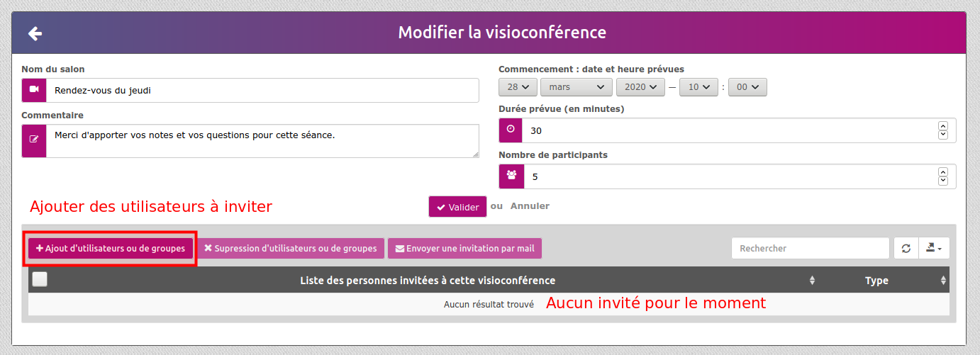Image resolution: width=980 pixels, height=355 pixels.
Task: Open the day dropdown showing 28
Action: click(518, 87)
